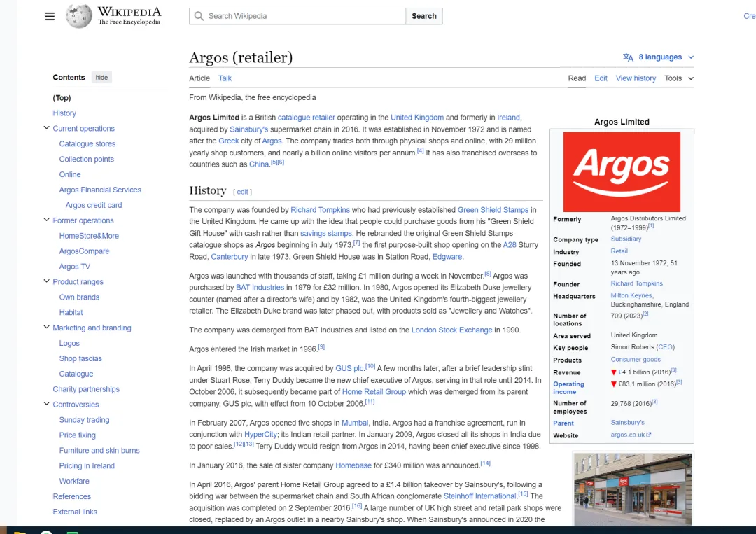
Task: Open the argos.co.uk website link
Action: point(627,435)
